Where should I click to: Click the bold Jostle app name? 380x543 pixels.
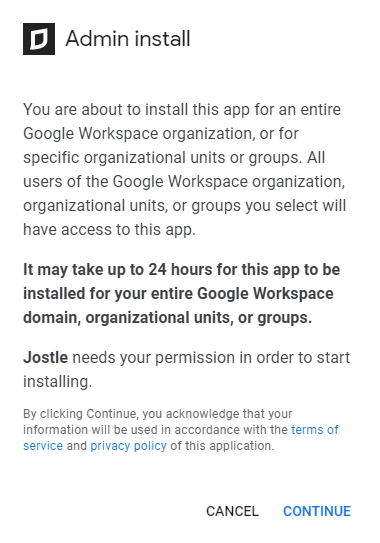pyautogui.click(x=45, y=357)
